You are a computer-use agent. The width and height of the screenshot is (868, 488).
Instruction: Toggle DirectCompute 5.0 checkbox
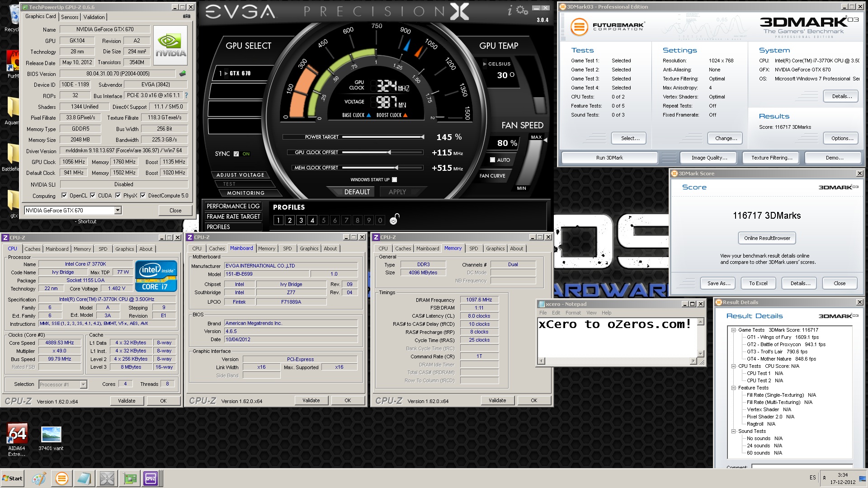click(143, 196)
